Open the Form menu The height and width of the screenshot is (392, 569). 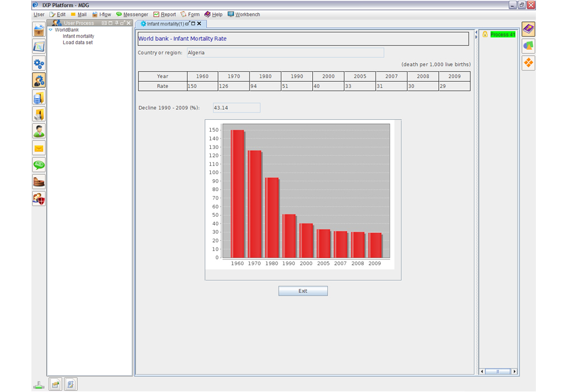[190, 15]
